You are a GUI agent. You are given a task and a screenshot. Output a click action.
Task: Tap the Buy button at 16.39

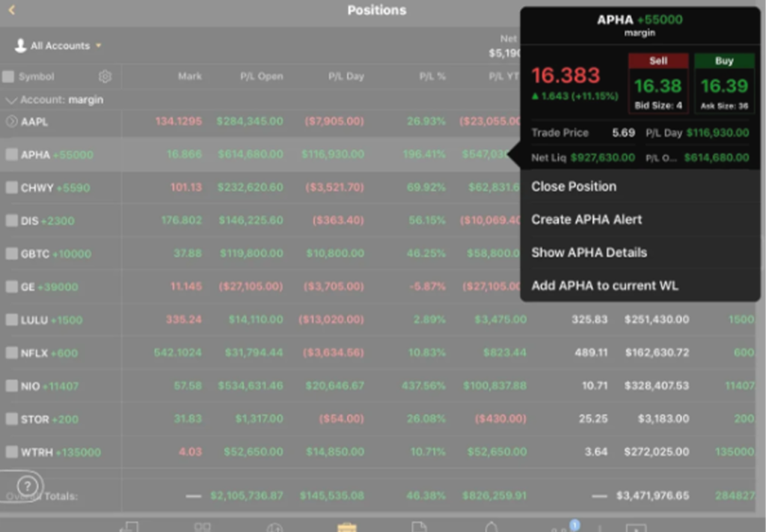coord(724,83)
